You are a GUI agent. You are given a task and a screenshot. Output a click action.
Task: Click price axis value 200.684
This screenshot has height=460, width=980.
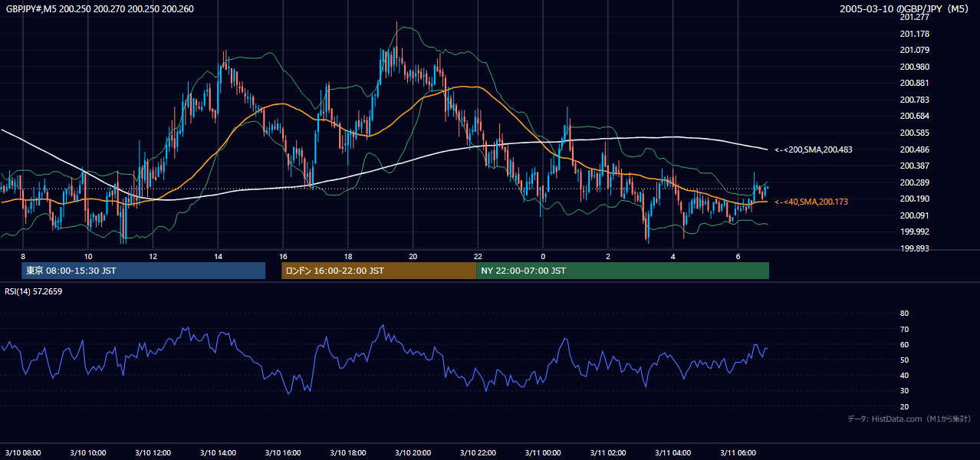[x=915, y=117]
